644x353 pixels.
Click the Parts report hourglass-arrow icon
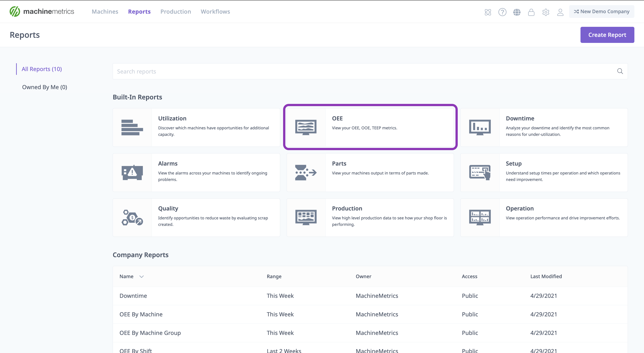tap(306, 172)
